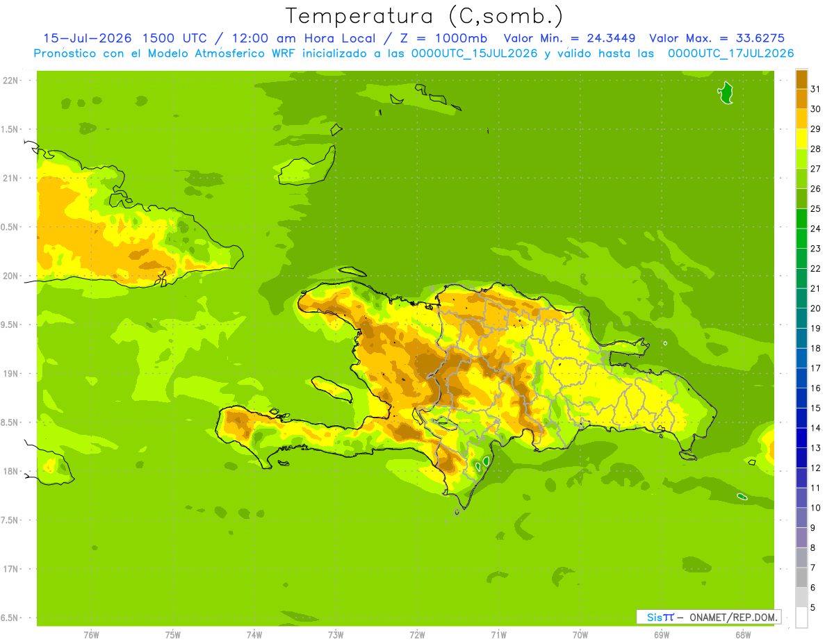Click the legend value '28'
The width and height of the screenshot is (834, 644).
point(816,149)
